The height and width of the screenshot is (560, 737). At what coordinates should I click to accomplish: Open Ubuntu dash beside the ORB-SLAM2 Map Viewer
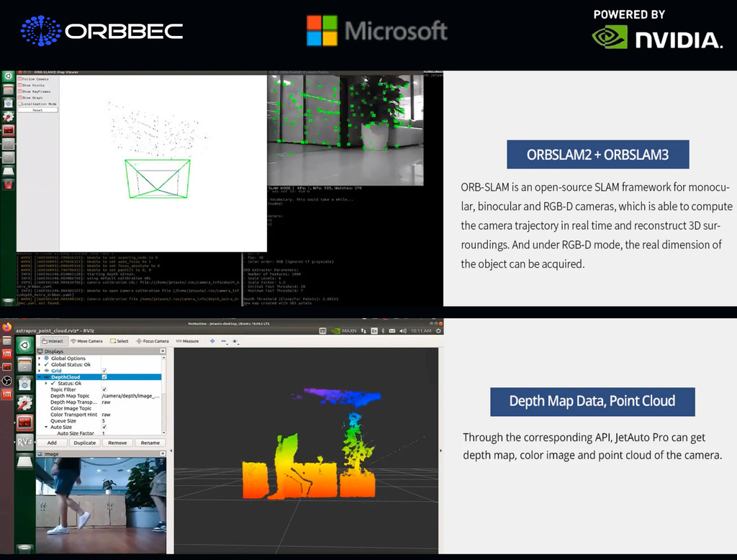coord(8,76)
